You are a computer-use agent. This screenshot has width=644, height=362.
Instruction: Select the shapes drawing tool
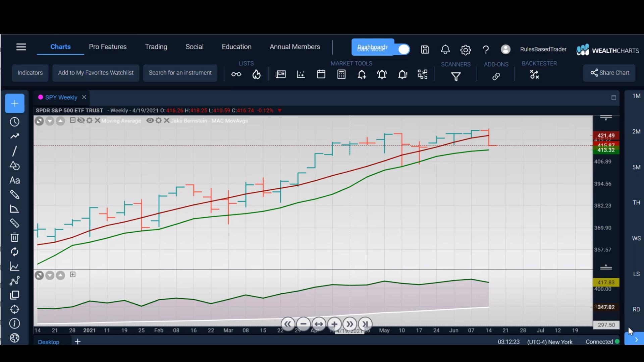[x=14, y=166]
